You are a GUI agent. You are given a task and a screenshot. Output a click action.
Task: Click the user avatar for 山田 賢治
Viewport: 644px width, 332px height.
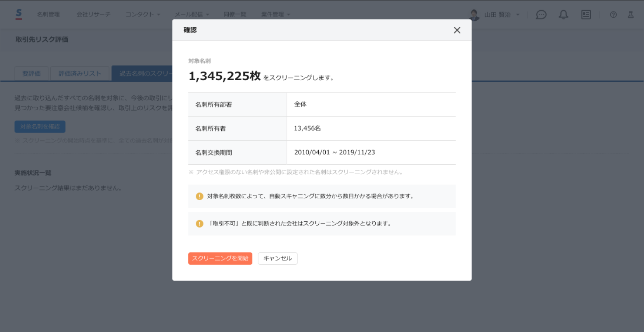[474, 14]
